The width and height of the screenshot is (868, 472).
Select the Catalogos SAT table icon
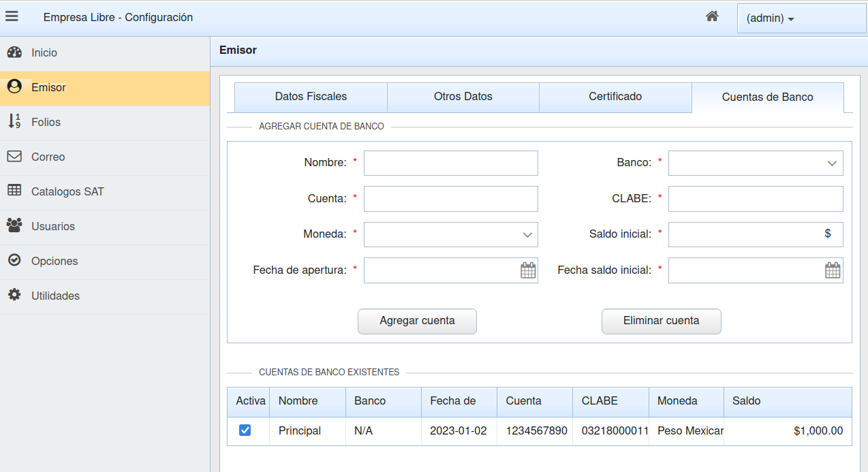tap(14, 191)
